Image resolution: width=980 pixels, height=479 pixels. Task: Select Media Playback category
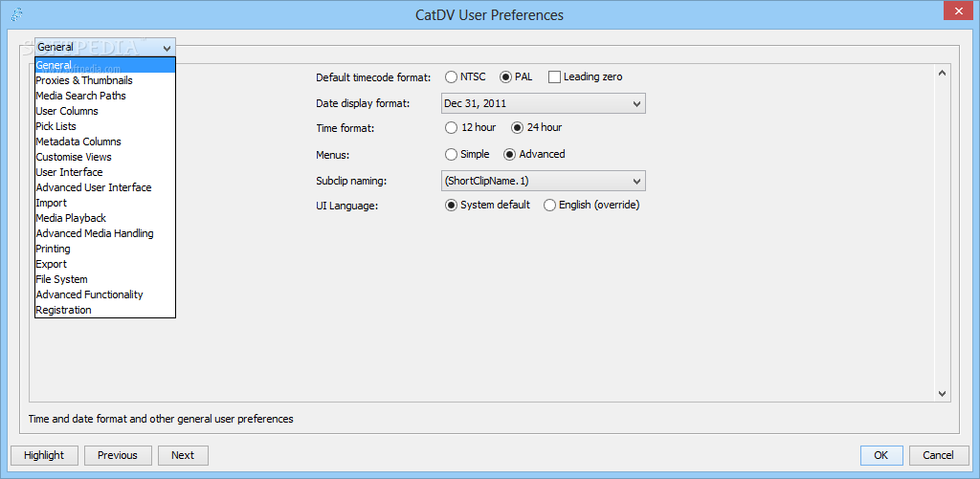(x=105, y=218)
